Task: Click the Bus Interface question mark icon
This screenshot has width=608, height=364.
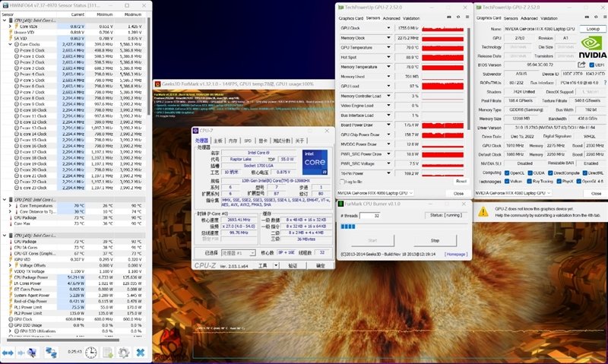Action: 605,83
